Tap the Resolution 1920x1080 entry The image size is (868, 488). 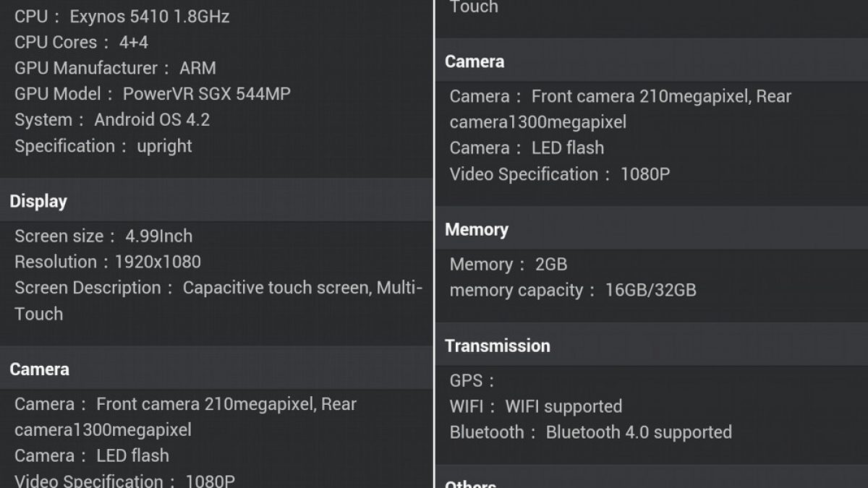(108, 262)
